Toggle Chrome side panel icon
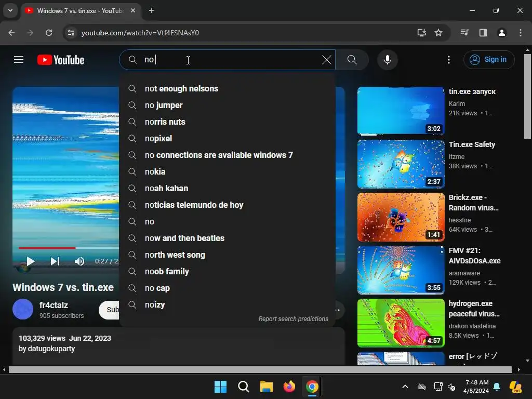 [x=483, y=33]
